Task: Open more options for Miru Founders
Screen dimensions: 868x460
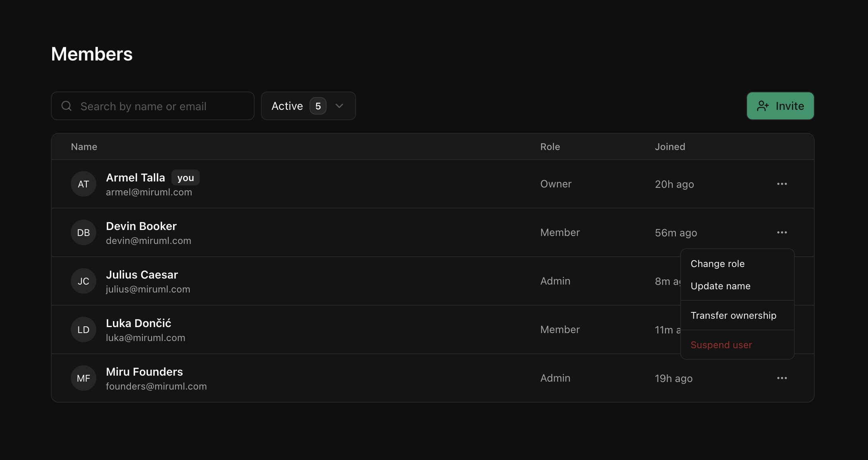Action: coord(782,378)
